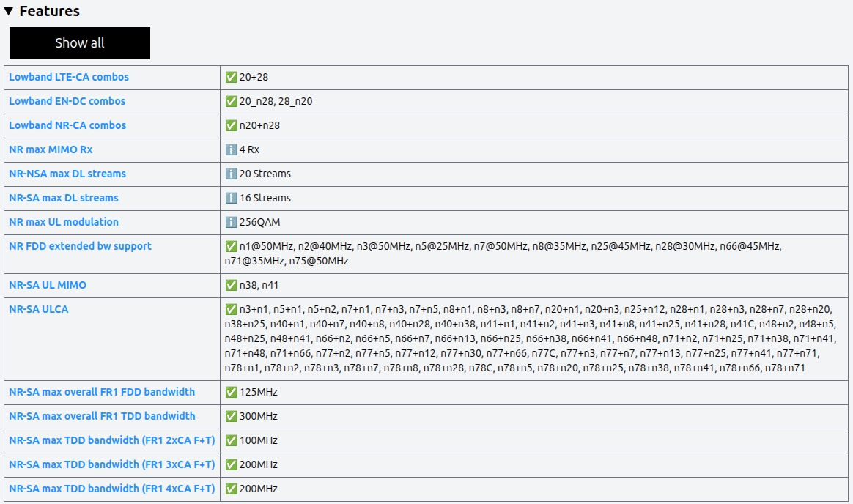The width and height of the screenshot is (853, 504).
Task: Click the info icon beside 256QAM
Action: pyautogui.click(x=231, y=222)
